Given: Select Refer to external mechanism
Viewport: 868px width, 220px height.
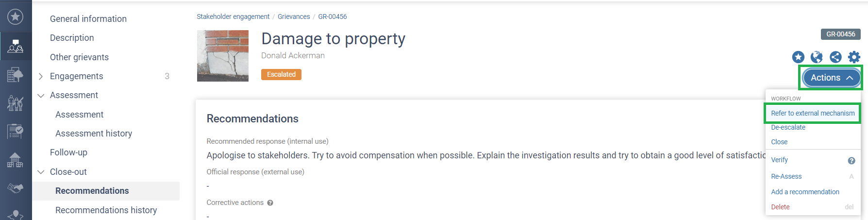Looking at the screenshot, I should [x=813, y=113].
